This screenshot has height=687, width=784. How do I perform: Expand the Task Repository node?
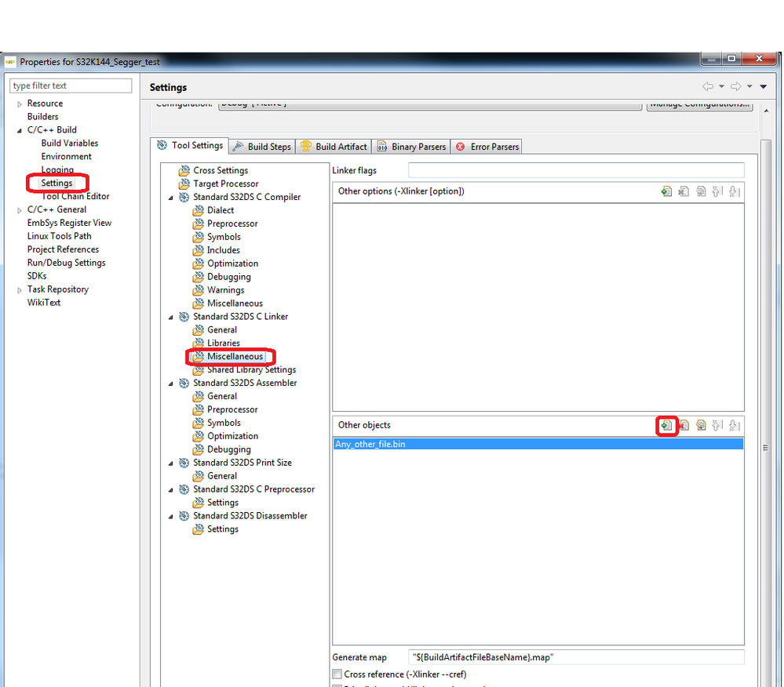coord(20,290)
